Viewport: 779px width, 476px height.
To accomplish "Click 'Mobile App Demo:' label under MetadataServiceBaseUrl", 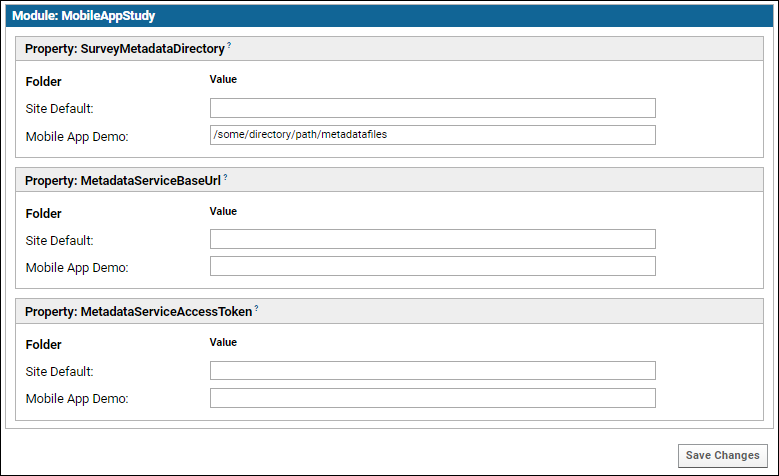I will tap(77, 268).
